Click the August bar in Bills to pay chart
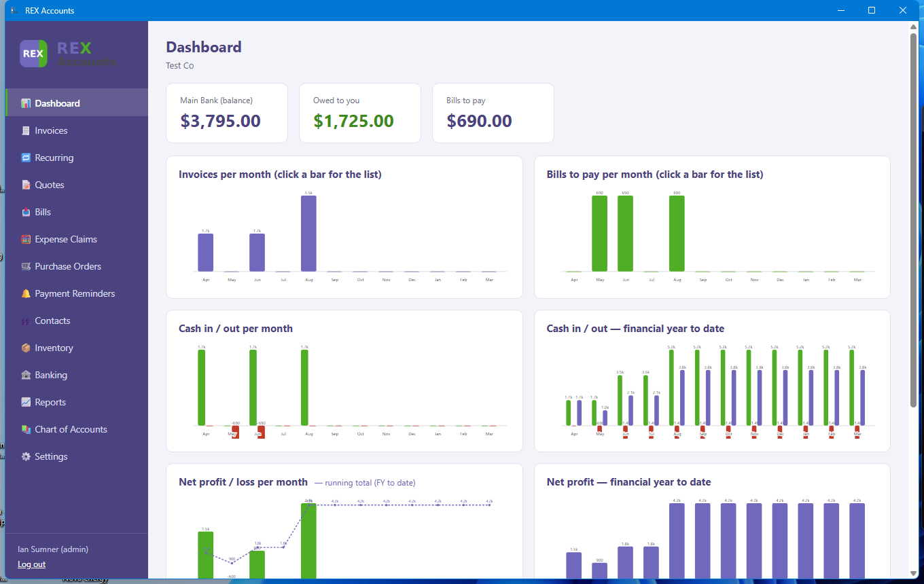Image resolution: width=924 pixels, height=584 pixels. pyautogui.click(x=677, y=234)
